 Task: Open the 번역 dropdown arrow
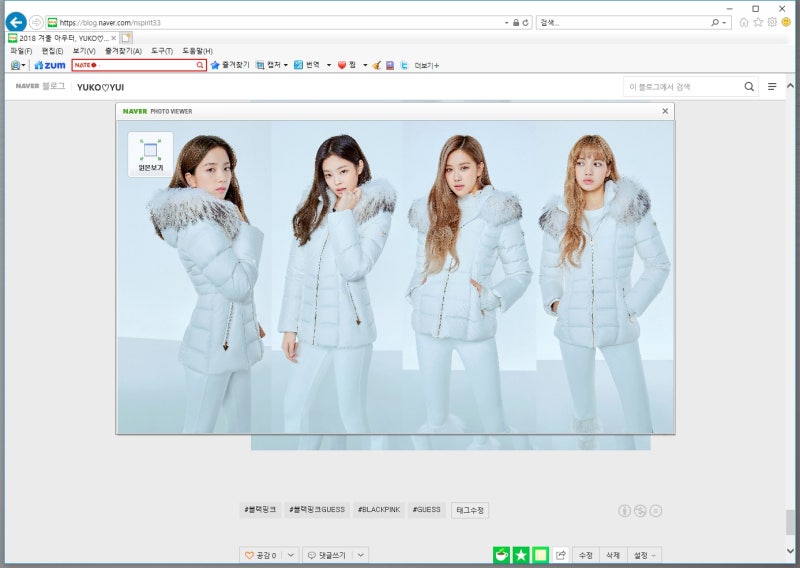329,65
